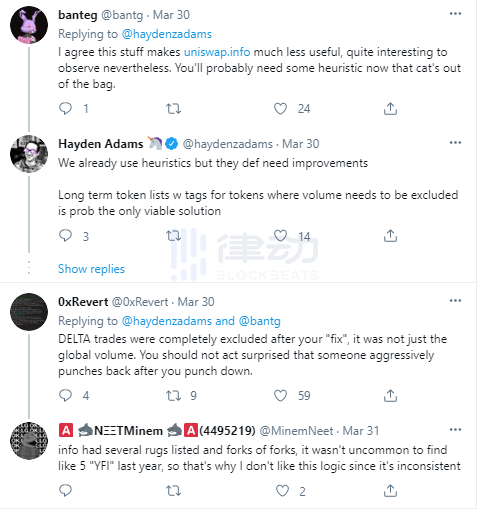Share NEETMinem's tweet with upload icon

(x=390, y=491)
